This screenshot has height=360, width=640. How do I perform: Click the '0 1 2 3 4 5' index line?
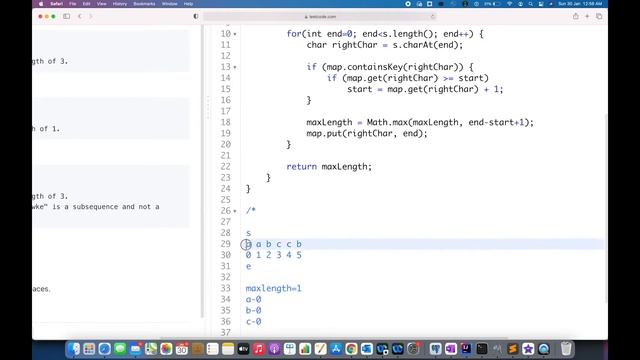pyautogui.click(x=273, y=255)
